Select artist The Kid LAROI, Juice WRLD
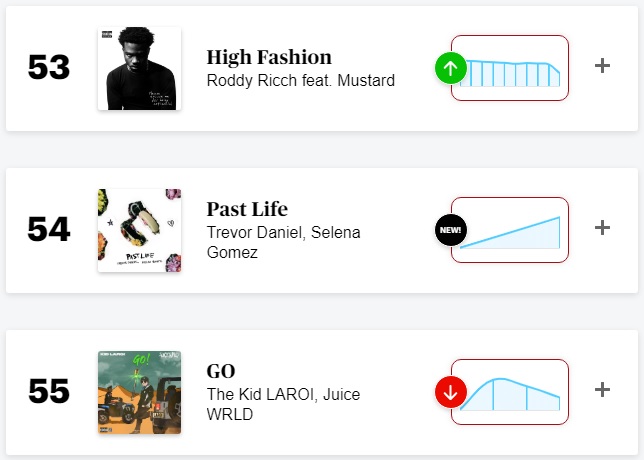Image resolution: width=644 pixels, height=460 pixels. click(x=283, y=404)
